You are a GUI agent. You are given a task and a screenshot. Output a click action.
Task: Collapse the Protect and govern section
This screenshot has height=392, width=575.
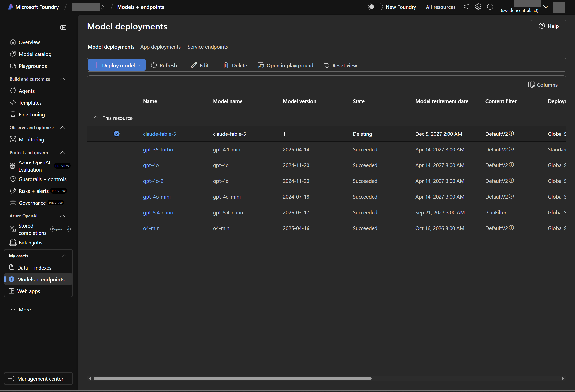pyautogui.click(x=63, y=152)
